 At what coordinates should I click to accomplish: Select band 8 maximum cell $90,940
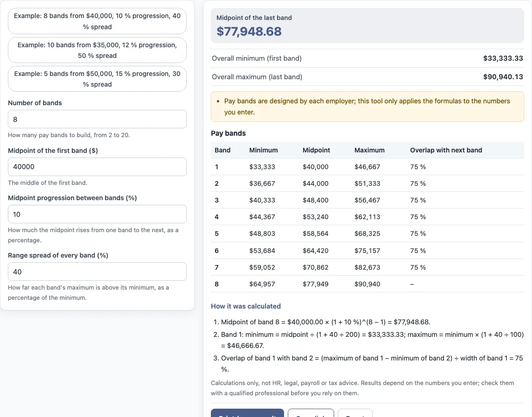click(367, 284)
